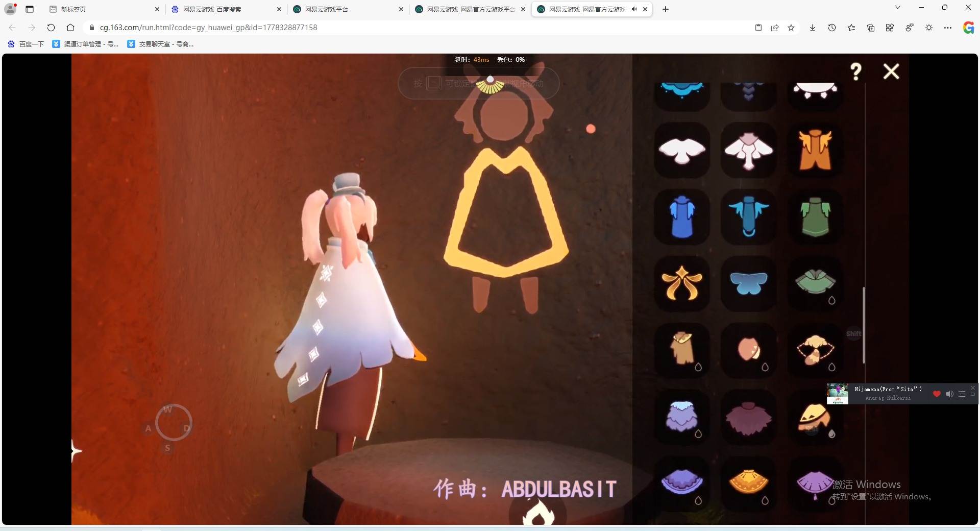Switch to the 网易云游戏_百度搜索 tab
Image resolution: width=980 pixels, height=531 pixels.
click(x=226, y=9)
